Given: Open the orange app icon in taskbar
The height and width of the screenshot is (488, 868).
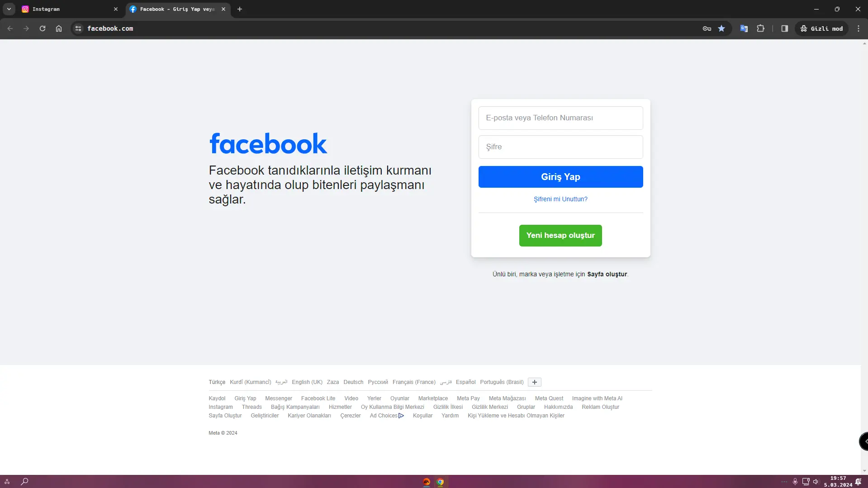Looking at the screenshot, I should pyautogui.click(x=427, y=482).
